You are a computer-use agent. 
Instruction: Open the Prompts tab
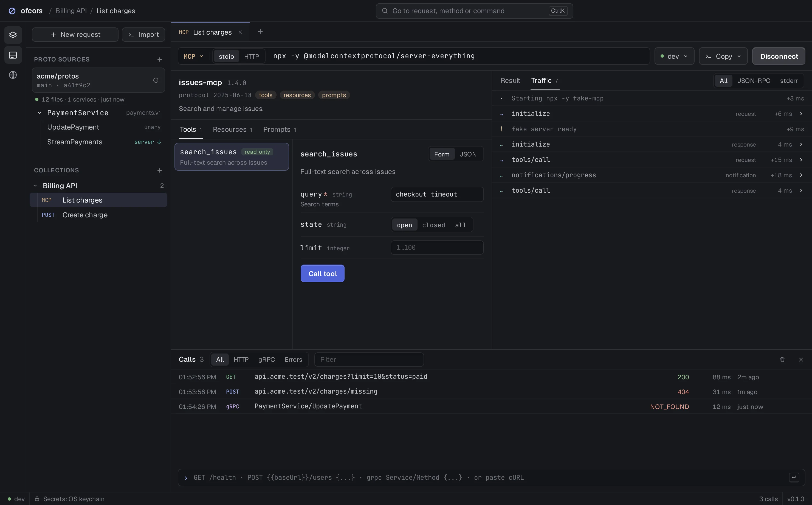pos(280,129)
